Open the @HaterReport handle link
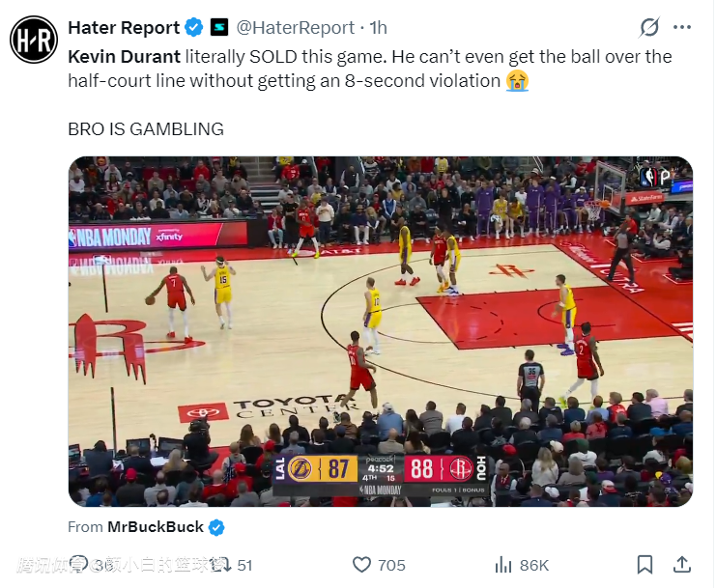This screenshot has height=588, width=716. 296,28
